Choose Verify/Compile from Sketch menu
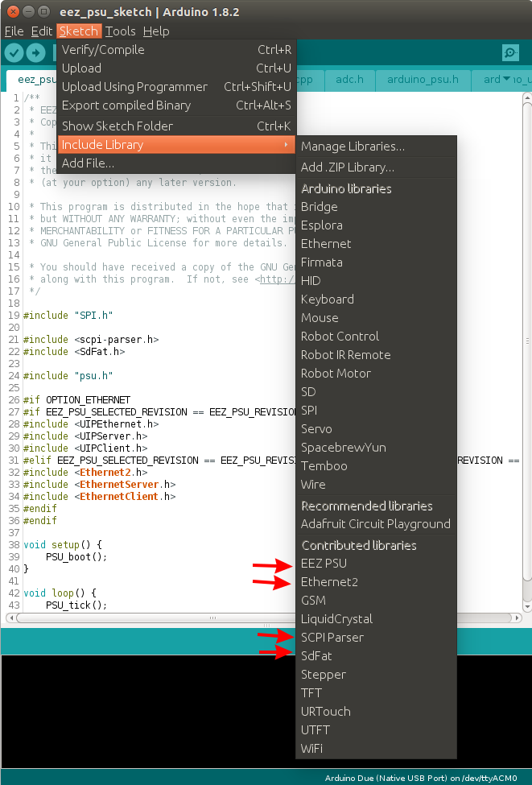The height and width of the screenshot is (785, 532). click(177, 50)
